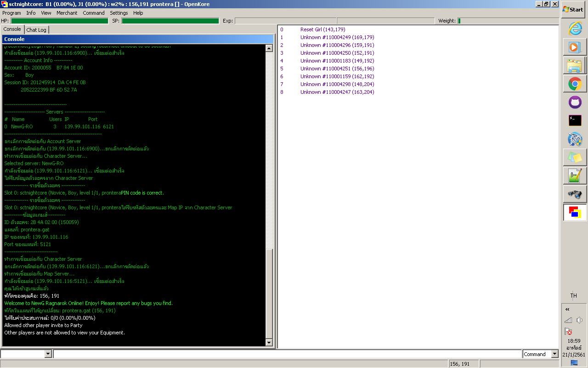Image resolution: width=588 pixels, height=368 pixels.
Task: Open Google Chrome from the desktop
Action: click(x=575, y=84)
